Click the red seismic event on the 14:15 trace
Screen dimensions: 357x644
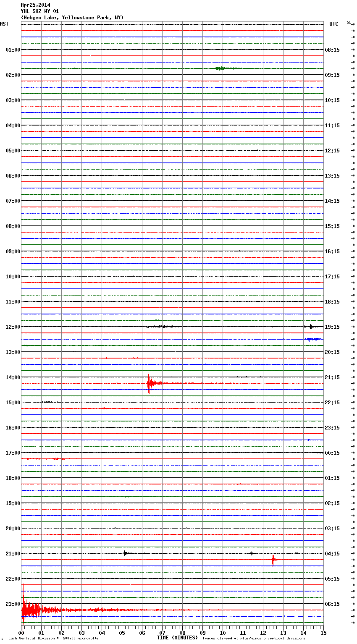tap(152, 383)
